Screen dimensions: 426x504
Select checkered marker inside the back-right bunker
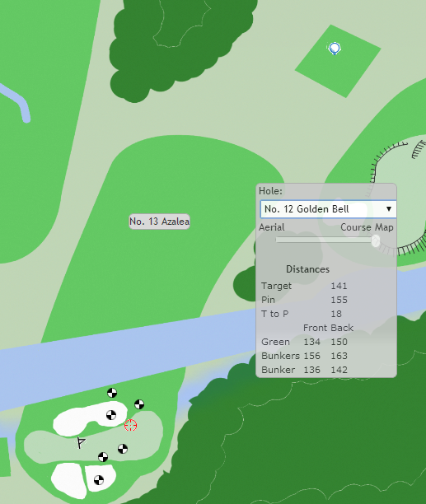99,480
